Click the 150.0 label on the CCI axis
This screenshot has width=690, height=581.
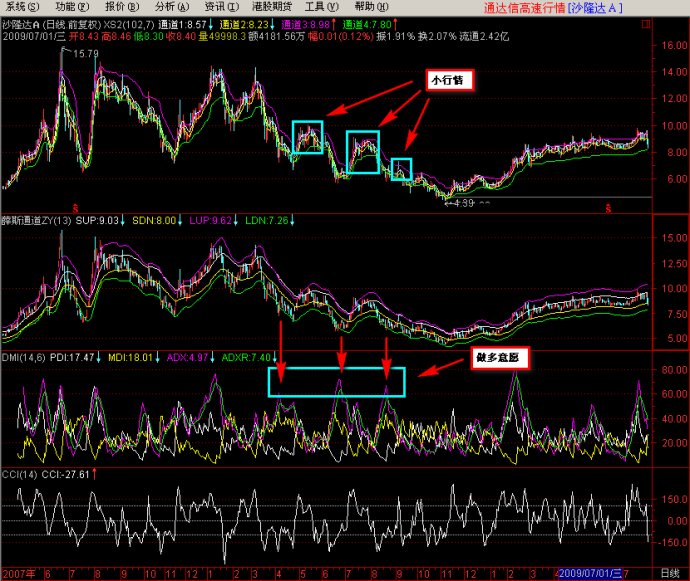point(674,500)
